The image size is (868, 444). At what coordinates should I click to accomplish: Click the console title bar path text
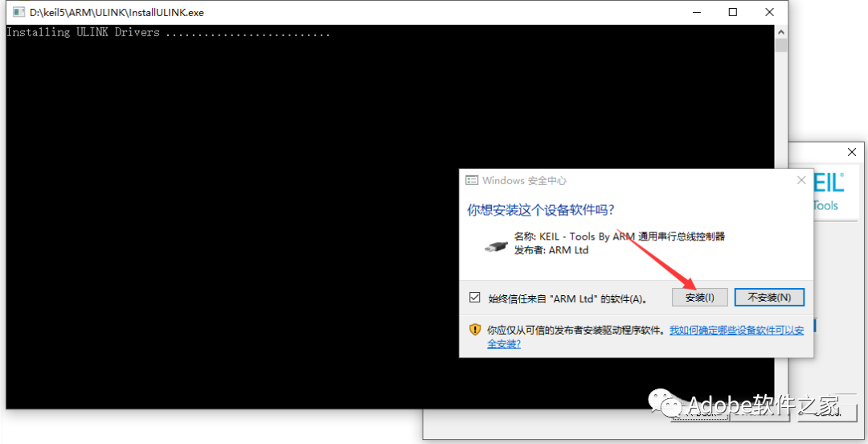[117, 13]
